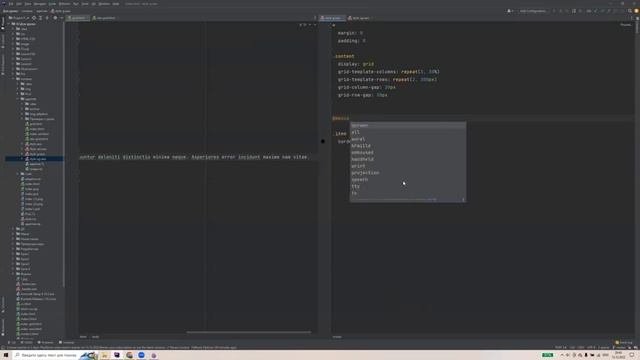
Task: Click the 'grid-row-gap' line
Action: click(x=362, y=95)
